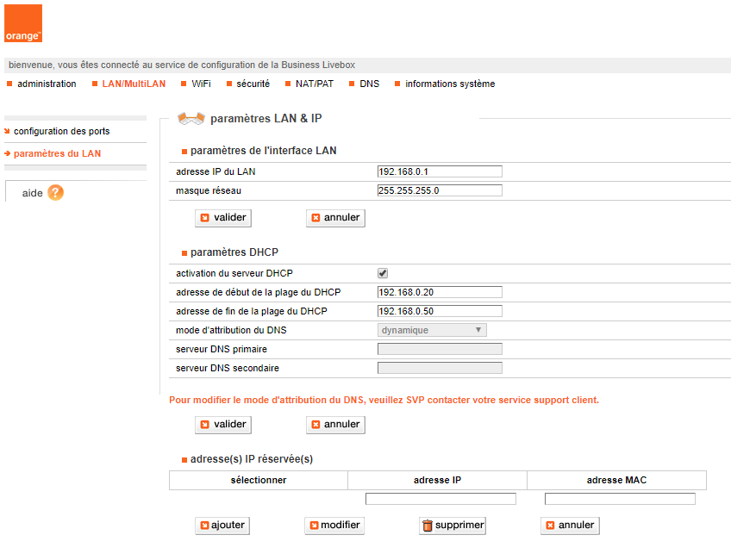This screenshot has width=731, height=560.
Task: Click the ajouter button
Action: coord(222,526)
